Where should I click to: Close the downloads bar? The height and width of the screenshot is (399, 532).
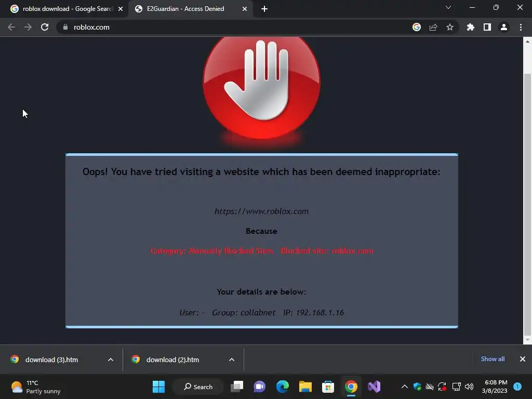point(523,359)
